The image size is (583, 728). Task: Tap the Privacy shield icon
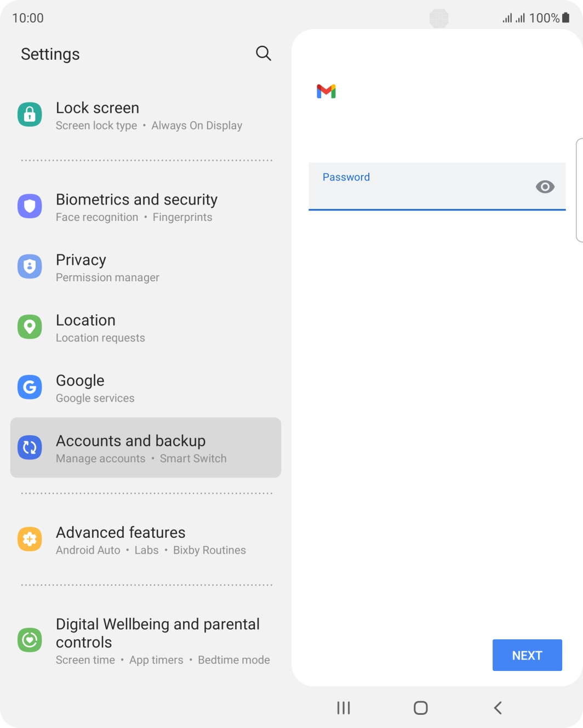pos(30,266)
